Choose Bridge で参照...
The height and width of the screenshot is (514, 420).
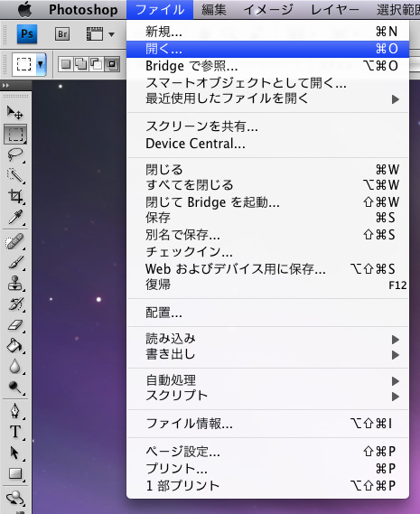point(268,66)
